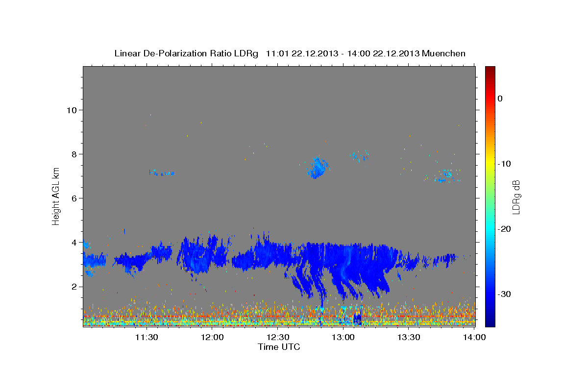Click the height tick label 8
Image resolution: width=588 pixels, height=392 pixels.
pyautogui.click(x=74, y=154)
